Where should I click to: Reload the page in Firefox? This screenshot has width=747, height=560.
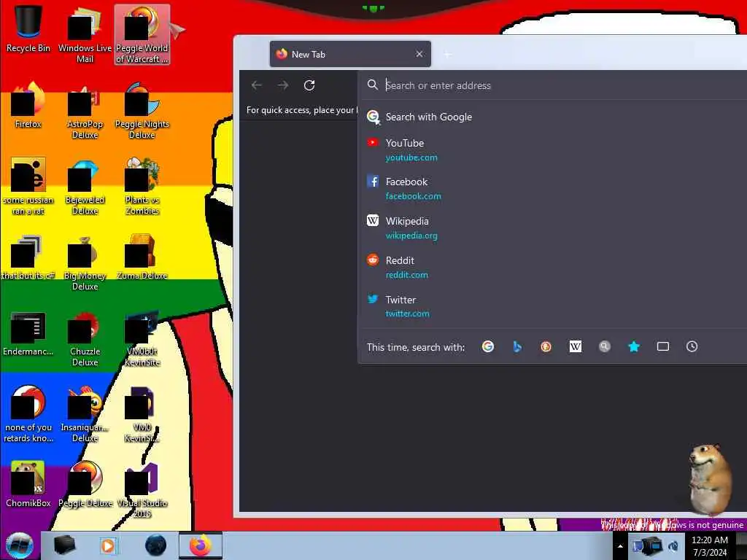[x=309, y=85]
